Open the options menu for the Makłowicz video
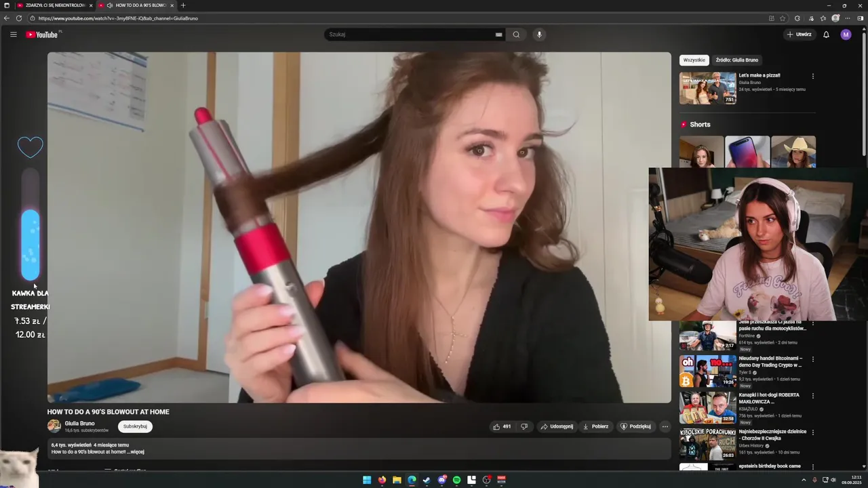Viewport: 868px width, 488px height. pyautogui.click(x=813, y=396)
